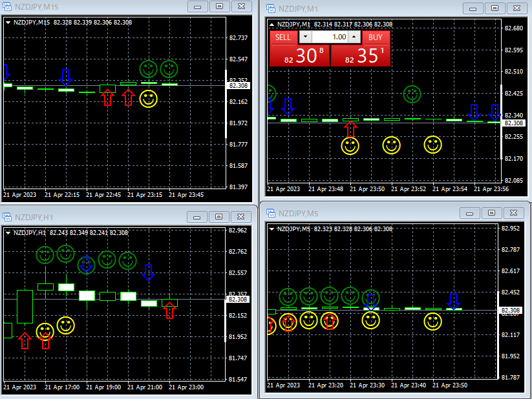The image size is (532, 399).
Task: Activate the window by its NZDJPY,M5 title
Action: (x=298, y=214)
